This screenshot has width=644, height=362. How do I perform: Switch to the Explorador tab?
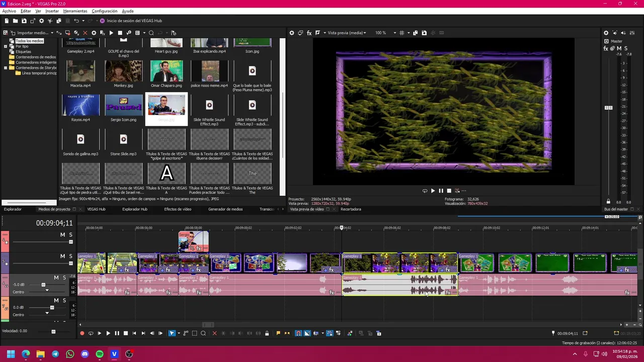(x=13, y=209)
